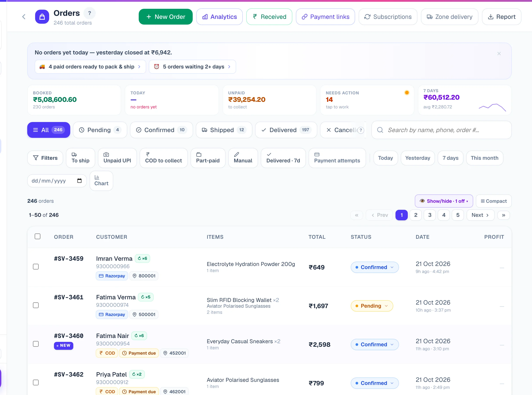Toggle Compact view mode
The height and width of the screenshot is (395, 532).
tap(494, 201)
